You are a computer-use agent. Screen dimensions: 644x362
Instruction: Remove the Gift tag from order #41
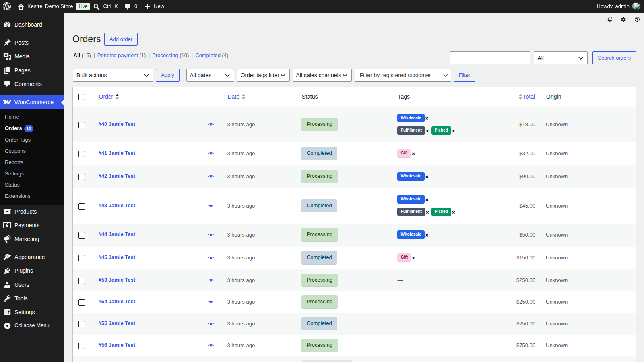[413, 154]
